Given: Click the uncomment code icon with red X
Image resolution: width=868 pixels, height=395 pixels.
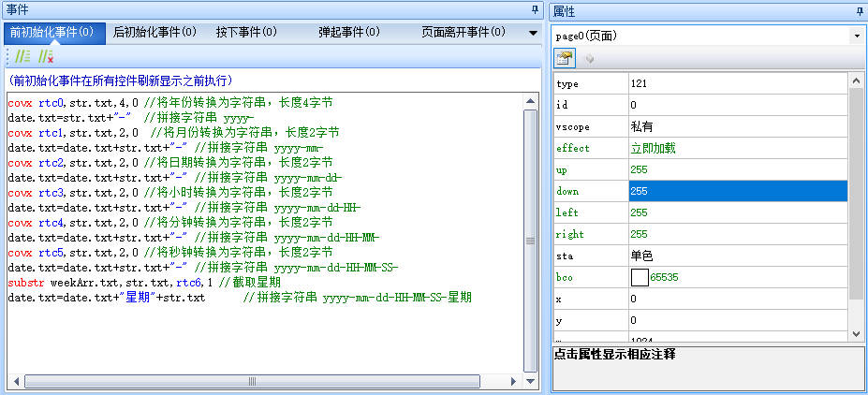Looking at the screenshot, I should pyautogui.click(x=45, y=56).
